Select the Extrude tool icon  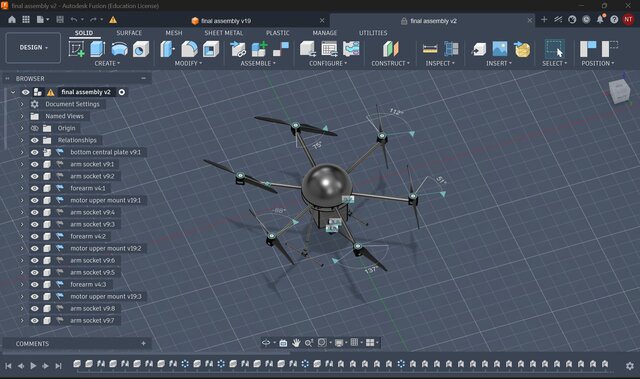tap(98, 49)
